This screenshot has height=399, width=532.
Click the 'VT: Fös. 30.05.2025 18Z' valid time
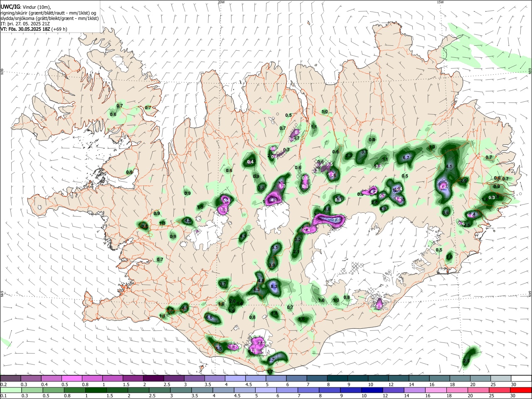(25, 29)
